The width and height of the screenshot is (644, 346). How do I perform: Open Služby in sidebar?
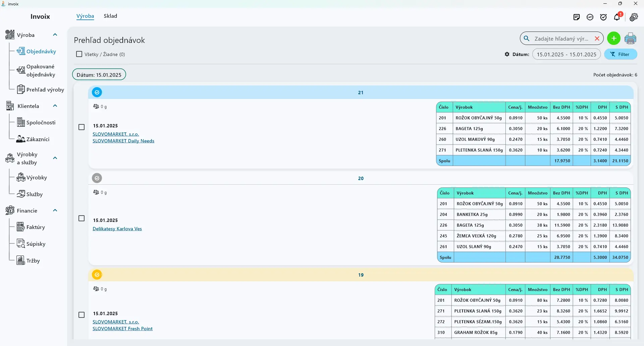coord(30,194)
